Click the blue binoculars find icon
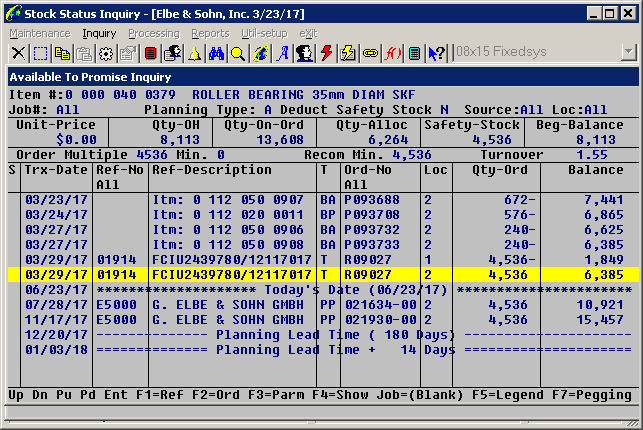 [216, 53]
